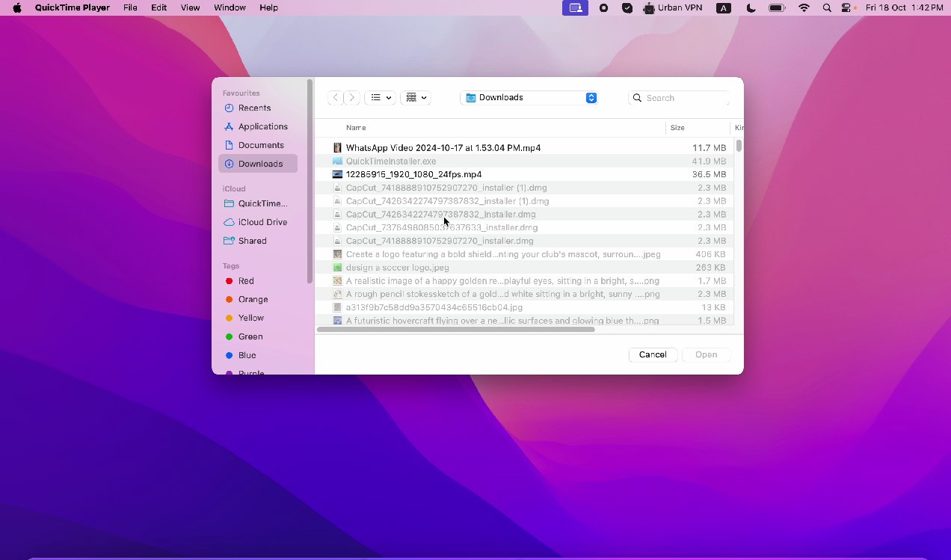Go back with the back arrow
951x560 pixels.
point(336,98)
